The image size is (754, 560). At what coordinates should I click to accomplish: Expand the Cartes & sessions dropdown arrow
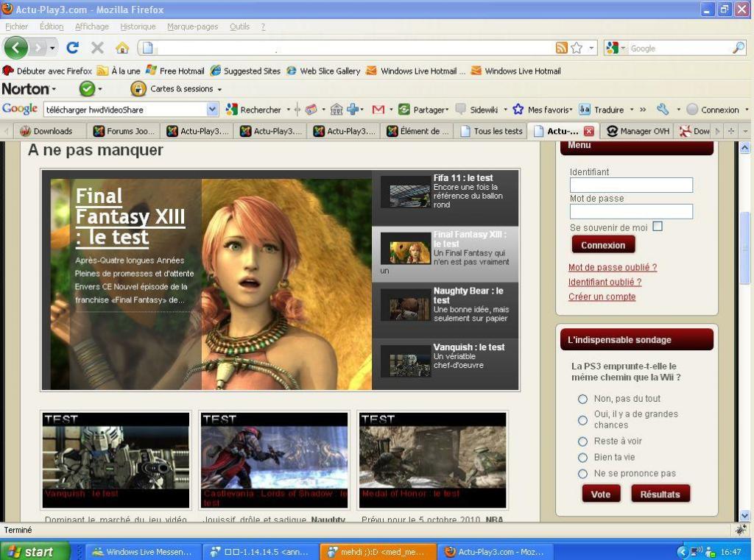219,89
